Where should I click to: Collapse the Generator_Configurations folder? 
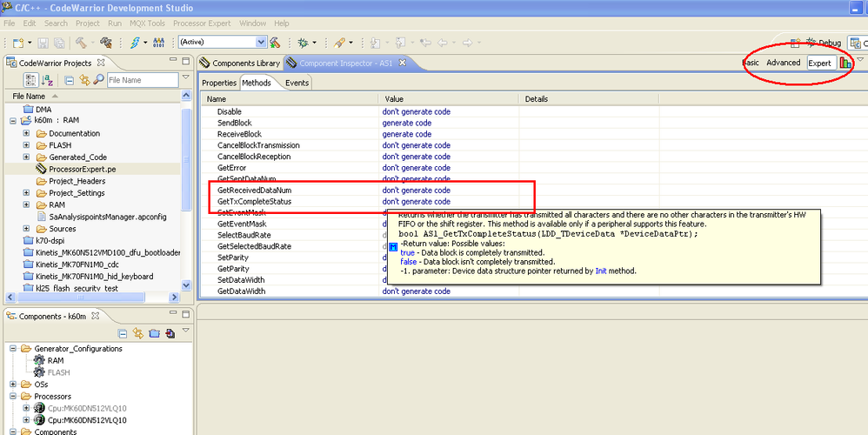[x=13, y=349]
